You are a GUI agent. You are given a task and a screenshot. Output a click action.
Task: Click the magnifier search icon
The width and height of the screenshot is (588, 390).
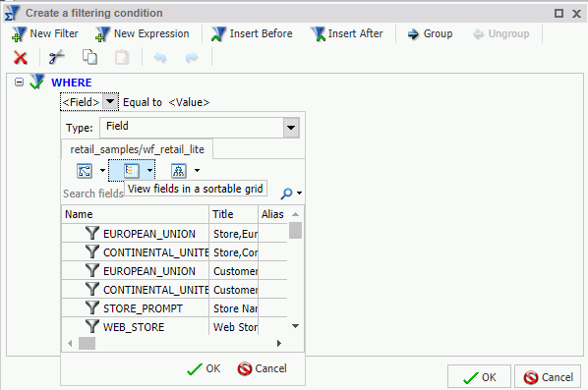pos(286,194)
